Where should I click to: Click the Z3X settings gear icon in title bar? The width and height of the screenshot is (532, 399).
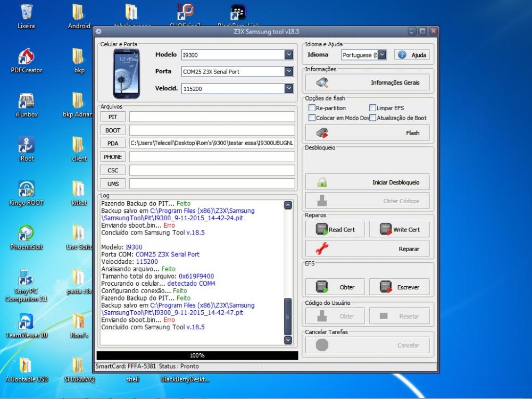99,31
